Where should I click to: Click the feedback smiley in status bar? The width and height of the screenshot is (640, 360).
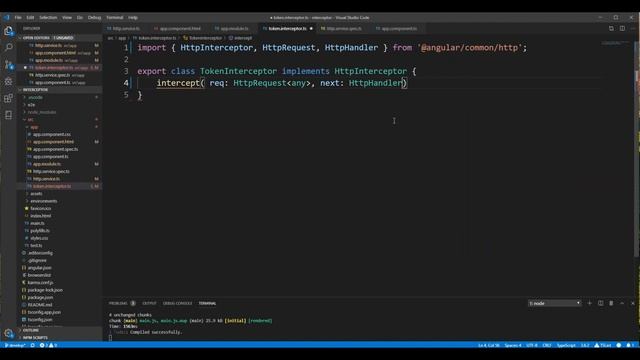(x=619, y=345)
